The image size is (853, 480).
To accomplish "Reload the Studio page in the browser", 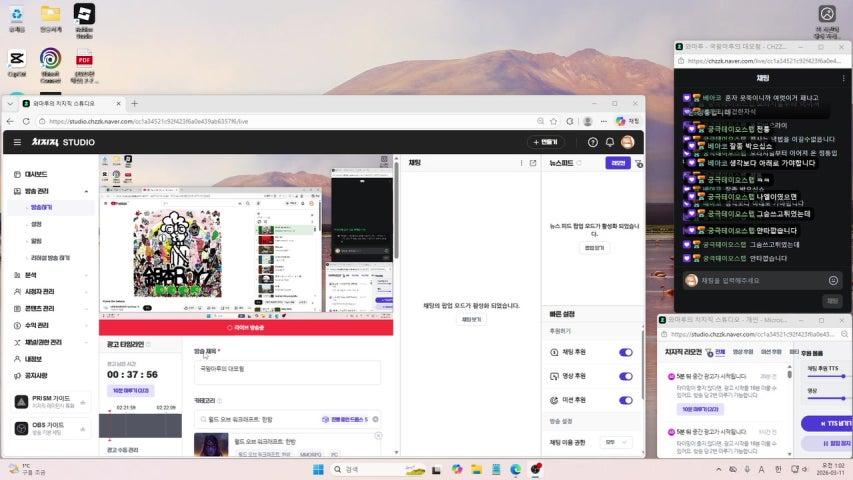I will point(26,121).
